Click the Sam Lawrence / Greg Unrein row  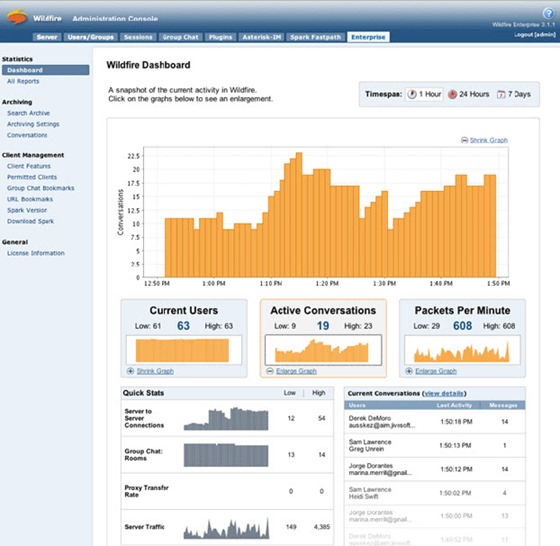tap(435, 446)
